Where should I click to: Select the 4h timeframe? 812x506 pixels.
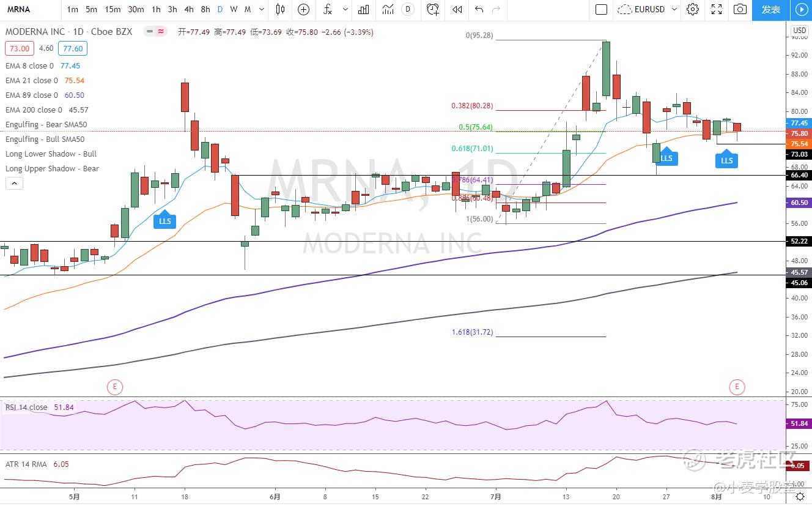click(x=189, y=9)
